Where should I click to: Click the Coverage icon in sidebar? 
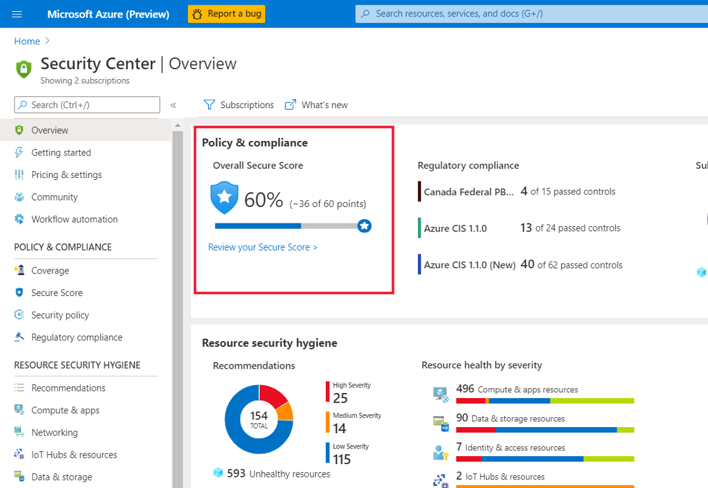pos(19,270)
